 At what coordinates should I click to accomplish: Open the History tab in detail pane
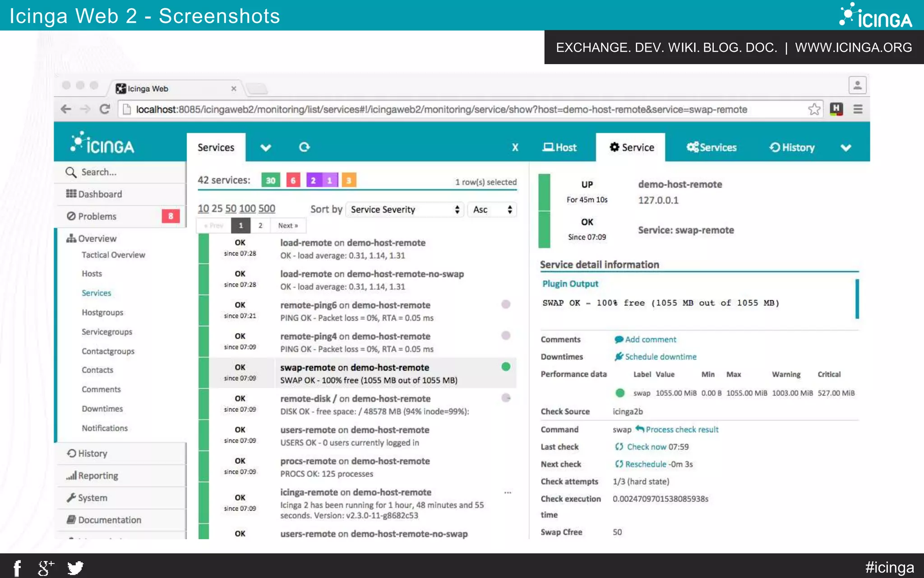click(792, 147)
